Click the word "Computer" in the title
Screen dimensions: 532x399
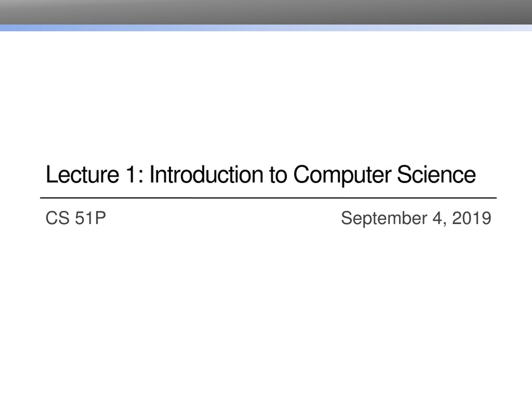pyautogui.click(x=342, y=176)
